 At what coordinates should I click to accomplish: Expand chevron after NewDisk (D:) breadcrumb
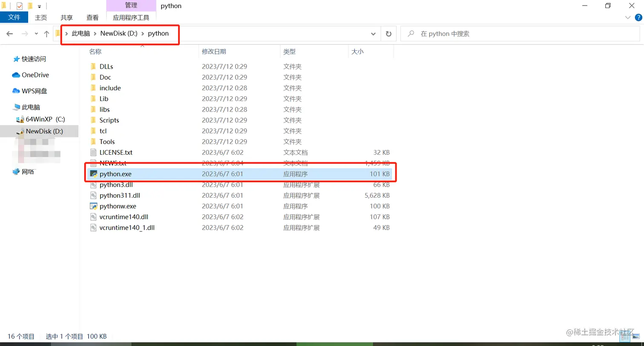[143, 34]
